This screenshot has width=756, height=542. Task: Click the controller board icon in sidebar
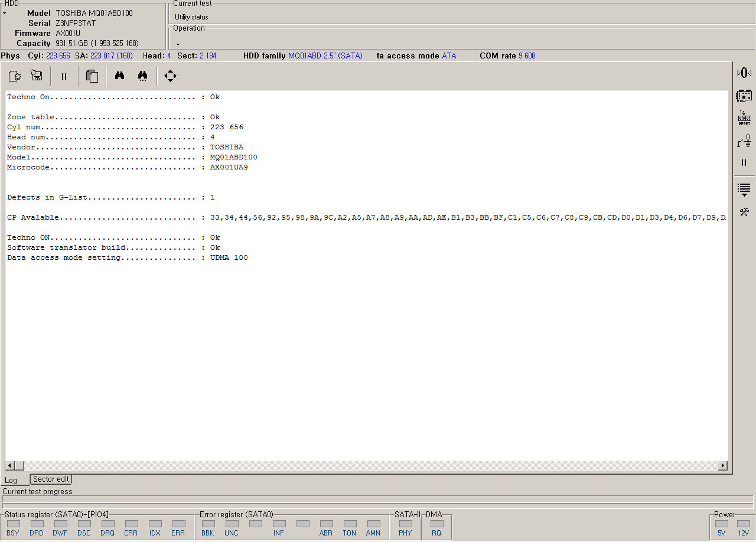coord(744,95)
